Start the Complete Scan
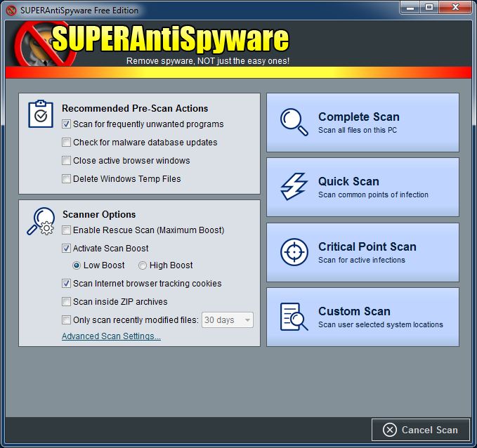Viewport: 477px width, 448px height. click(362, 123)
